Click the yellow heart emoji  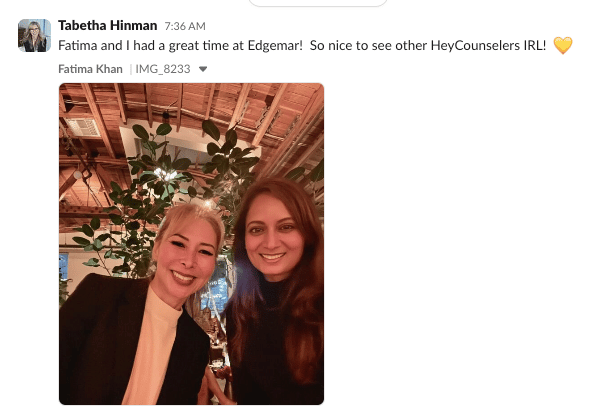click(x=563, y=45)
